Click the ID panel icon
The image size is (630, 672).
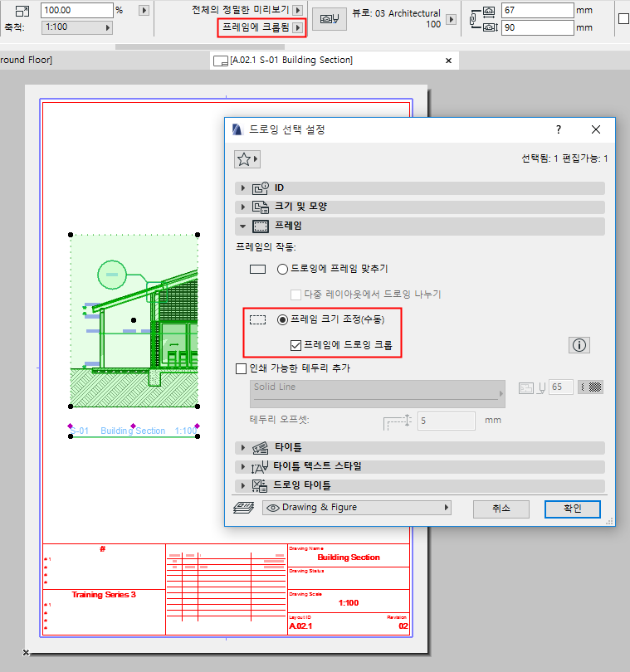[x=261, y=188]
